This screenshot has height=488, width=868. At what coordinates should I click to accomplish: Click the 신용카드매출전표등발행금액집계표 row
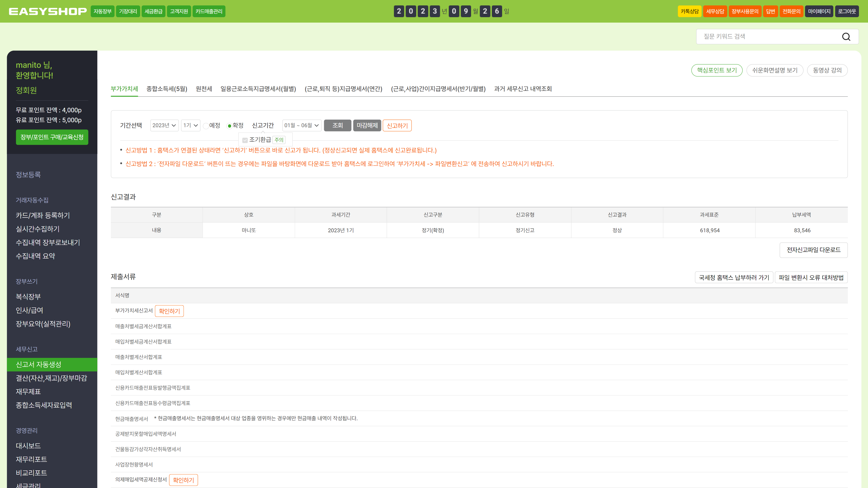479,388
